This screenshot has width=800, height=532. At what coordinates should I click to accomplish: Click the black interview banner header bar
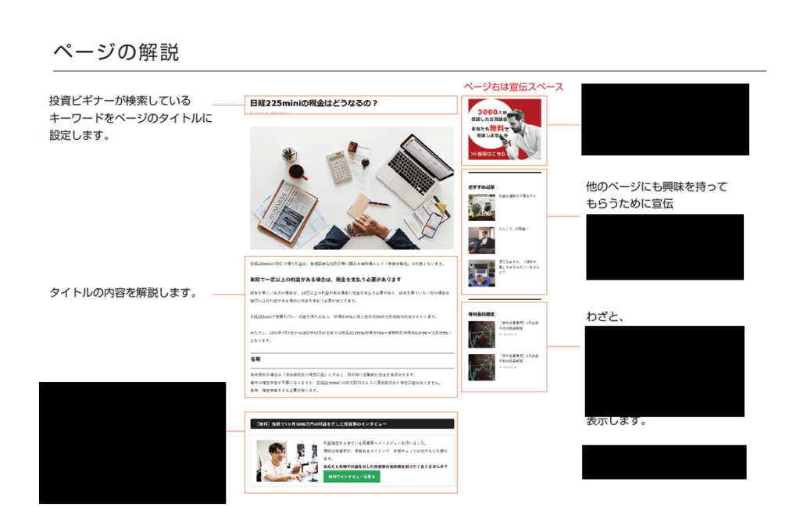coord(351,423)
